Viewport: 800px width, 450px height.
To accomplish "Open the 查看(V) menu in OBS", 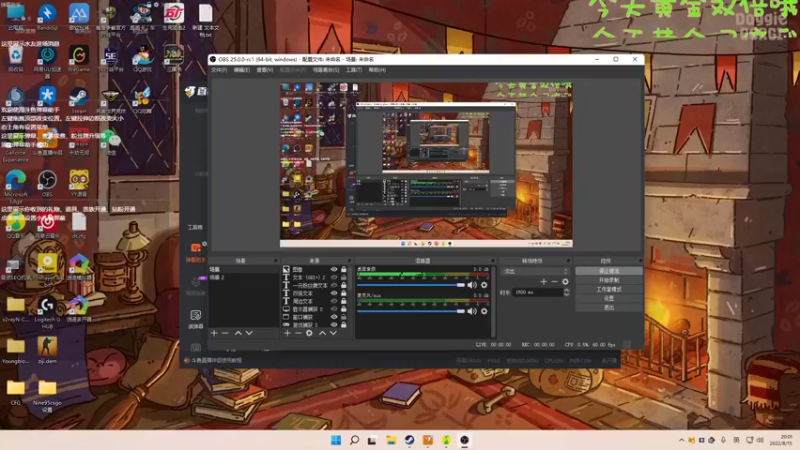I will click(265, 70).
